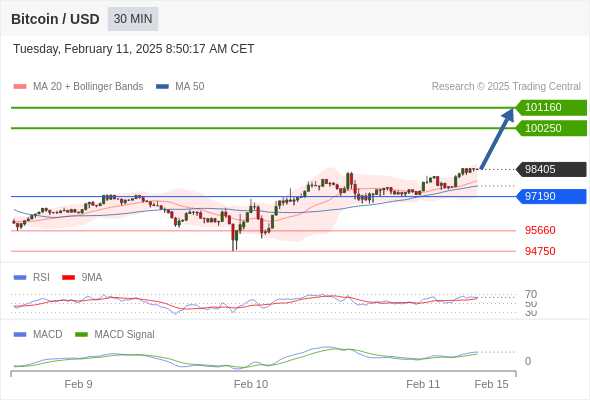Click the MA 20 + Bollinger Bands red swatch

20,87
